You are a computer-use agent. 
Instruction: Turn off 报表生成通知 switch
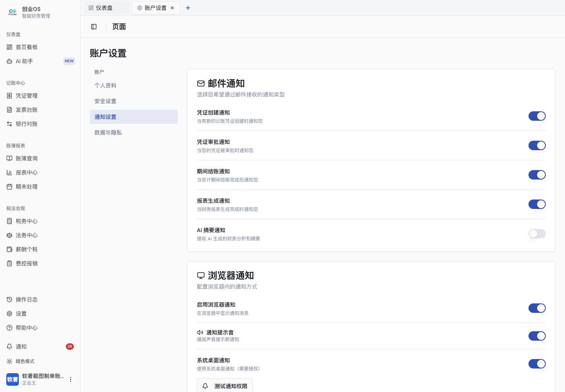(537, 204)
